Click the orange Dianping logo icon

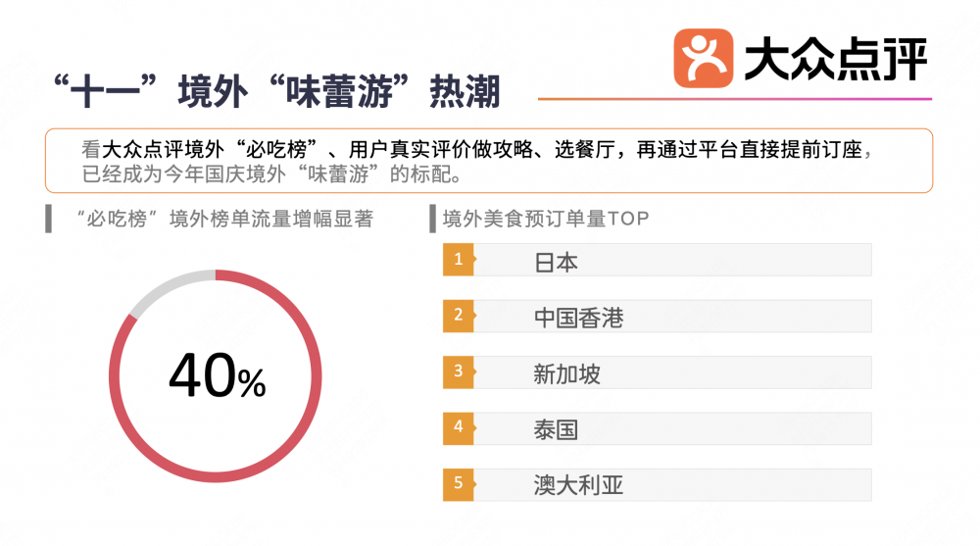pos(703,57)
